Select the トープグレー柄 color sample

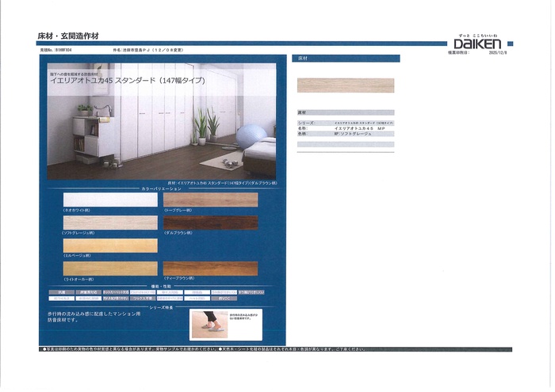coord(210,200)
